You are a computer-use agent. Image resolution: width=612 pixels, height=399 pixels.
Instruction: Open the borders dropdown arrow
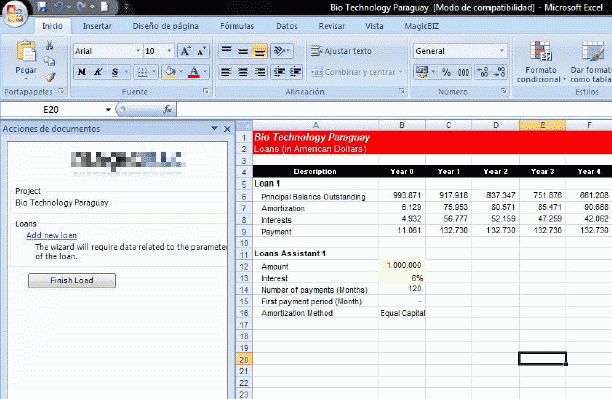[154, 72]
